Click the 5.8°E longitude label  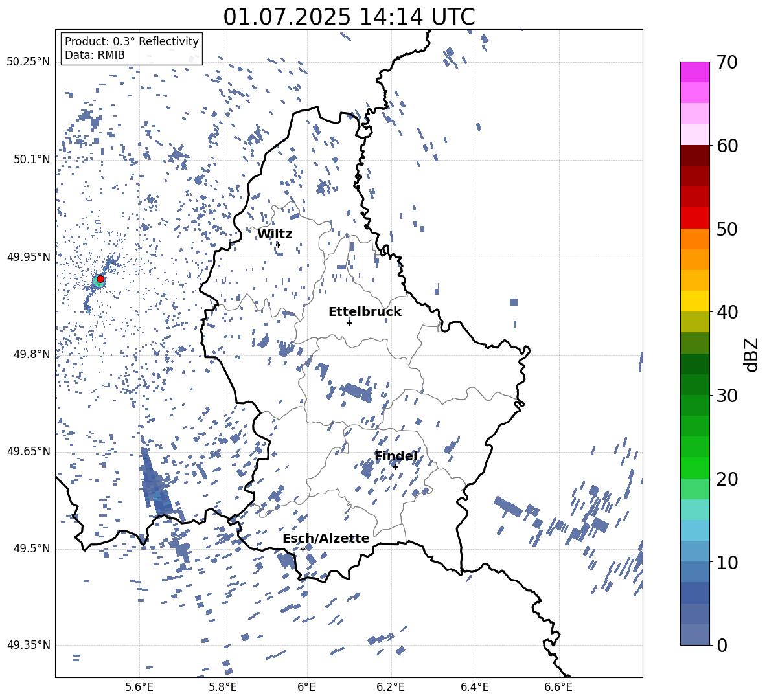click(223, 687)
